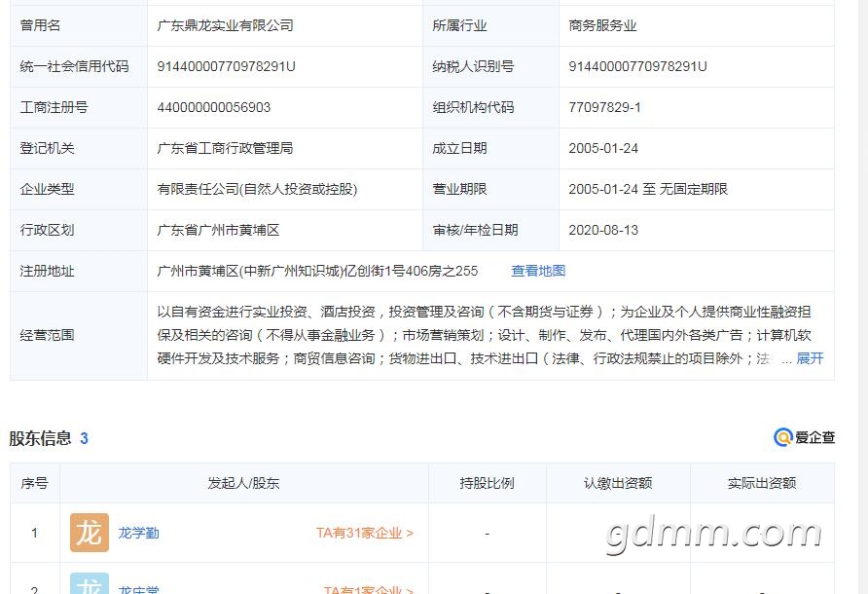This screenshot has height=594, width=868.
Task: Click the registration number 440000000056903
Action: click(x=214, y=107)
